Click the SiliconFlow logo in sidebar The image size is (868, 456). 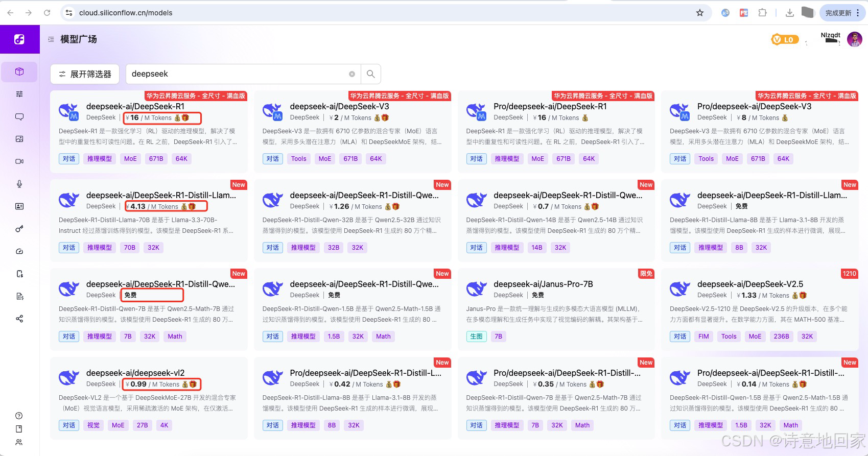click(x=19, y=39)
